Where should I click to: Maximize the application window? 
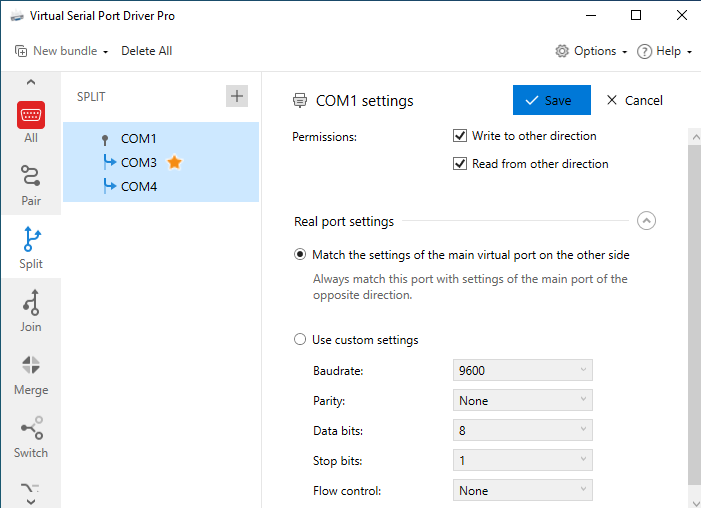point(636,15)
